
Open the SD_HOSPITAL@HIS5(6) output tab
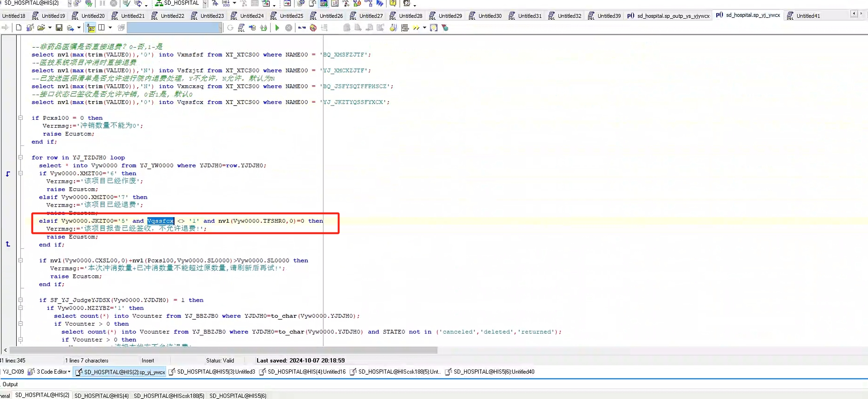[238, 396]
